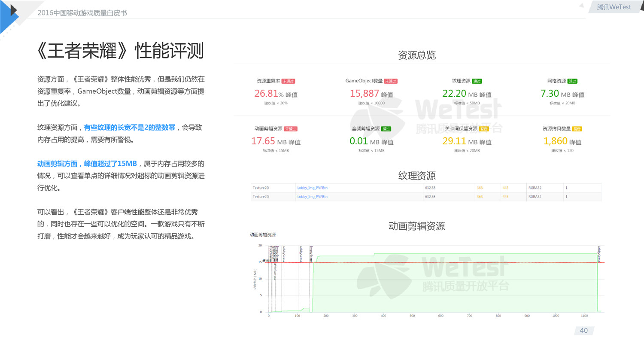Select the 资源总览 section heading
The width and height of the screenshot is (644, 362).
[x=416, y=55]
